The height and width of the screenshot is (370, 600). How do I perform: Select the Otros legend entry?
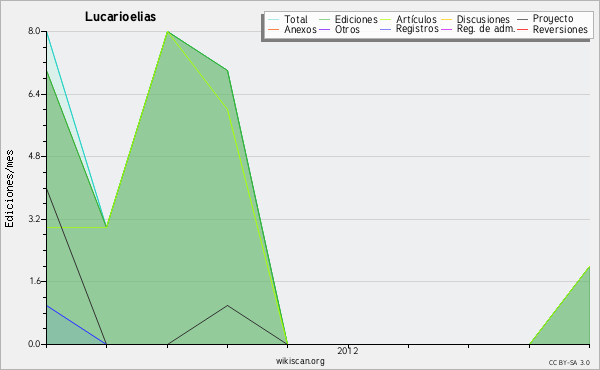pos(339,29)
